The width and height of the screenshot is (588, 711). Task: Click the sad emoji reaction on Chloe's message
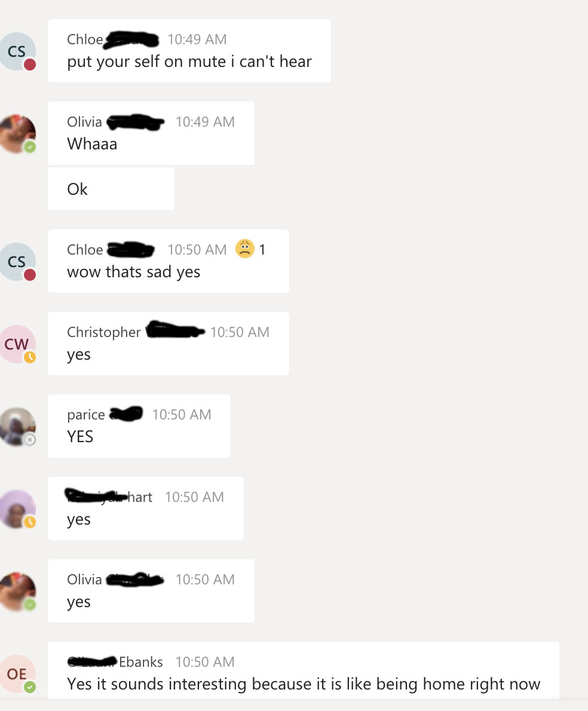(x=245, y=249)
